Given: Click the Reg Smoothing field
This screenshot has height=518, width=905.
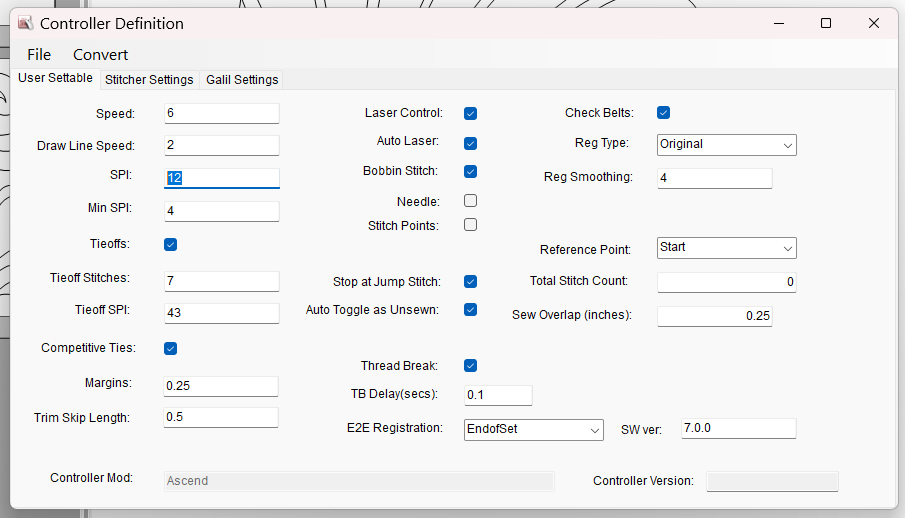Looking at the screenshot, I should pos(715,178).
